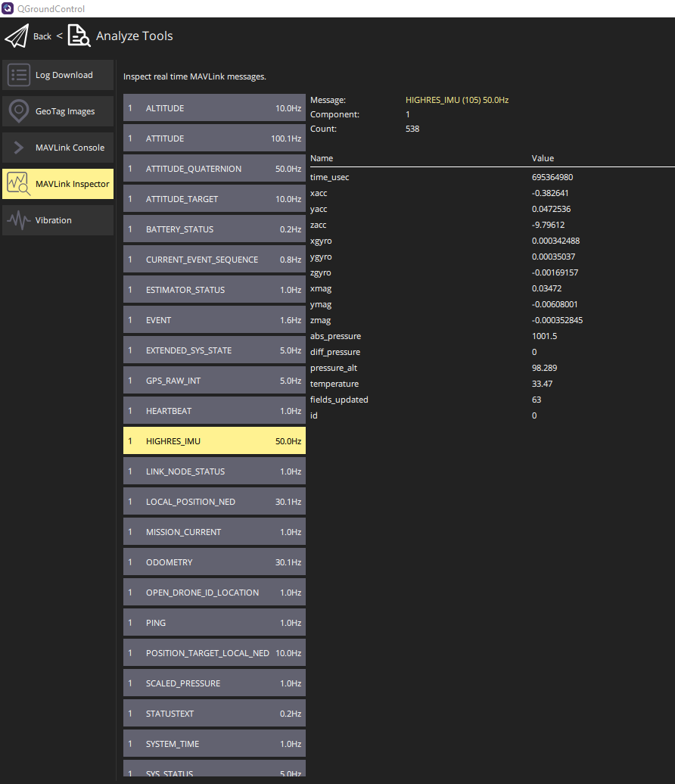Open the Log Download tab

pyautogui.click(x=64, y=75)
